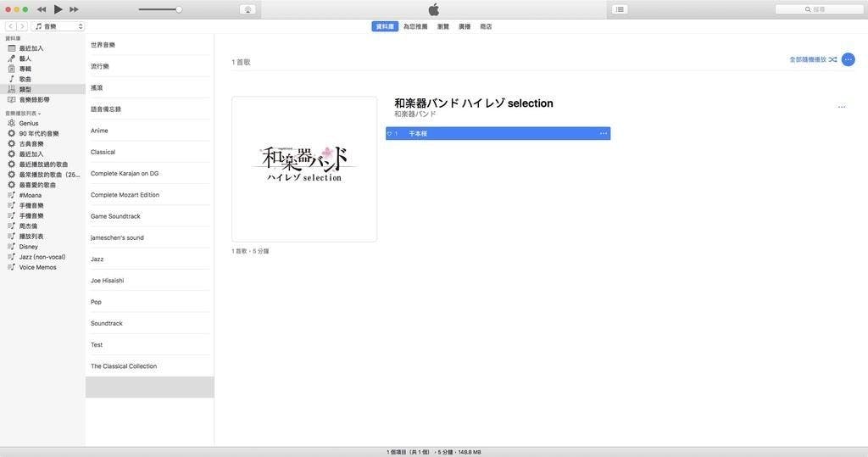This screenshot has height=457, width=868.
Task: Select the 語音備忘錄 genre
Action: tap(149, 109)
